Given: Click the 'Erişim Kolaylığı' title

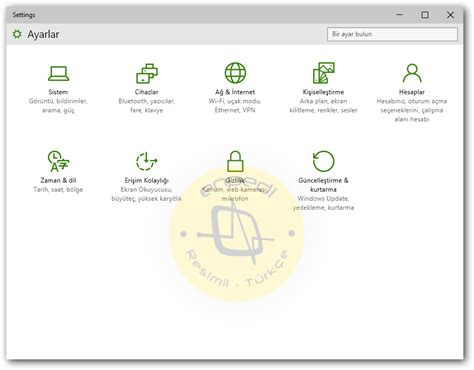Looking at the screenshot, I should click(x=147, y=180).
